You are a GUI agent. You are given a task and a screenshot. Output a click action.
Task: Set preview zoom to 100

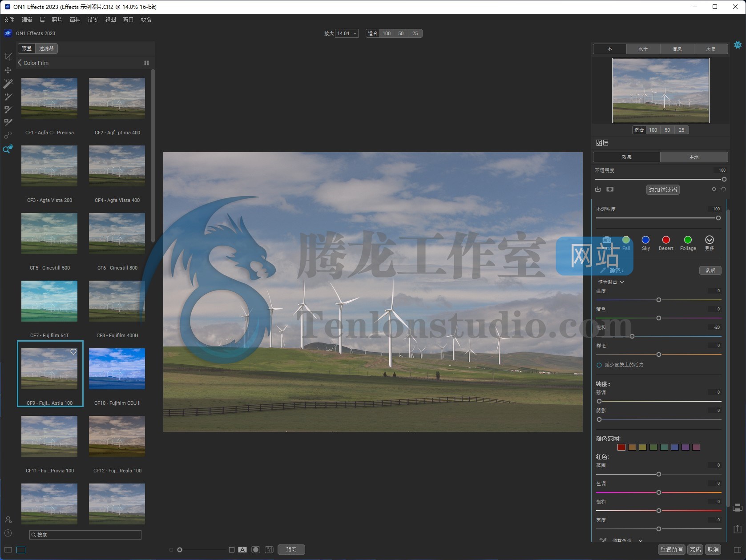click(x=387, y=33)
